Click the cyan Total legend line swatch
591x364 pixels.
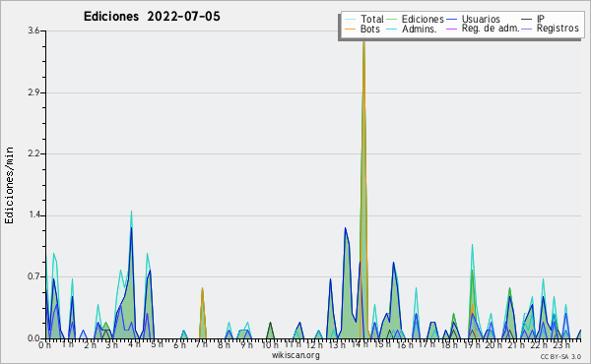click(x=350, y=20)
